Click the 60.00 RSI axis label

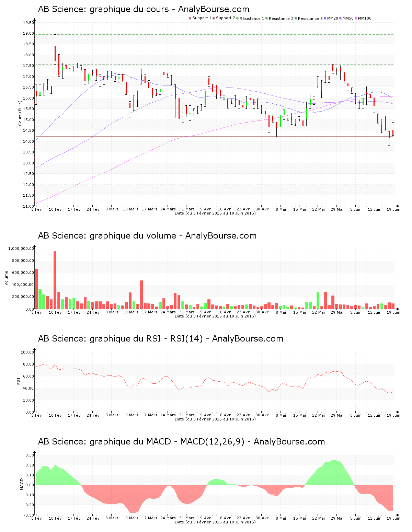coord(28,376)
